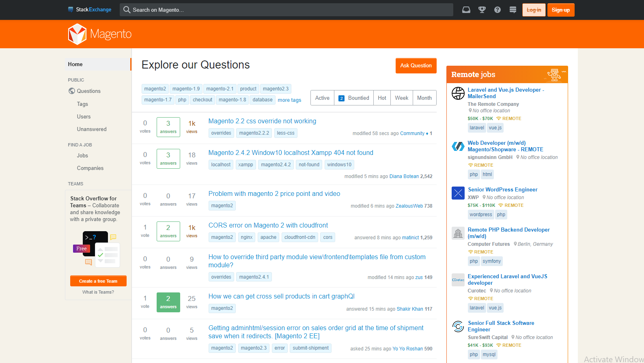
Task: Select the Active tab
Action: pos(322,98)
